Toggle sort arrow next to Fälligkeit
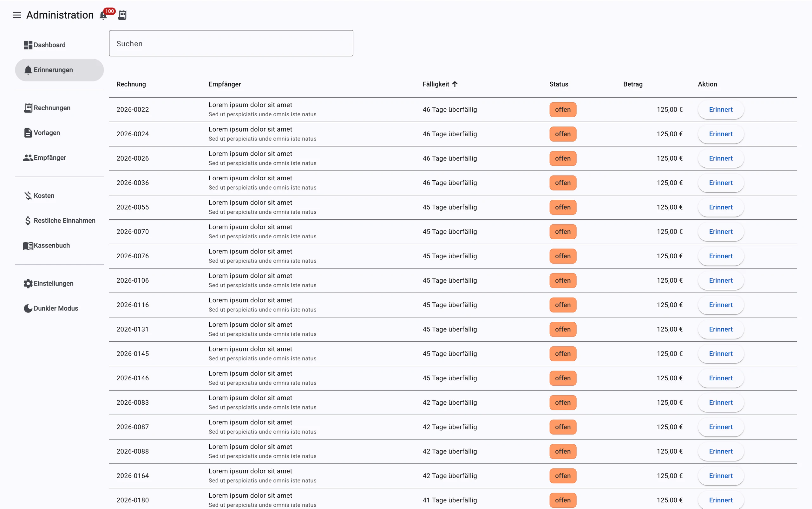The width and height of the screenshot is (812, 509). click(455, 84)
